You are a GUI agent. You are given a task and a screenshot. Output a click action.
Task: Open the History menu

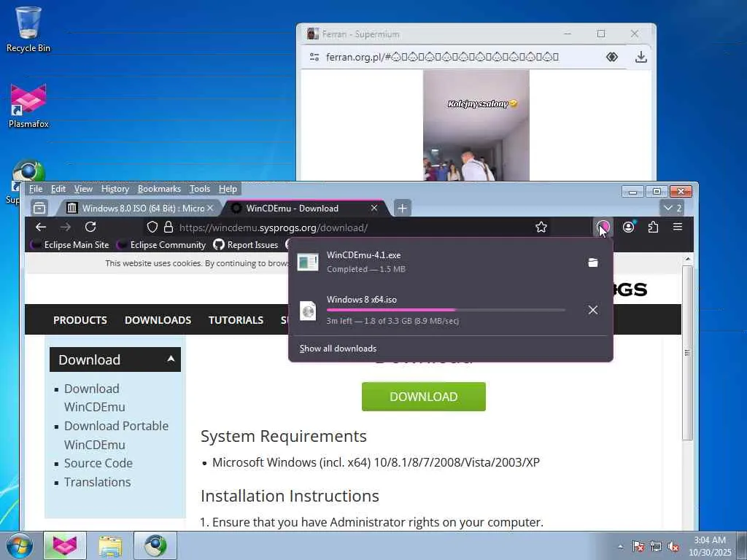(x=115, y=189)
